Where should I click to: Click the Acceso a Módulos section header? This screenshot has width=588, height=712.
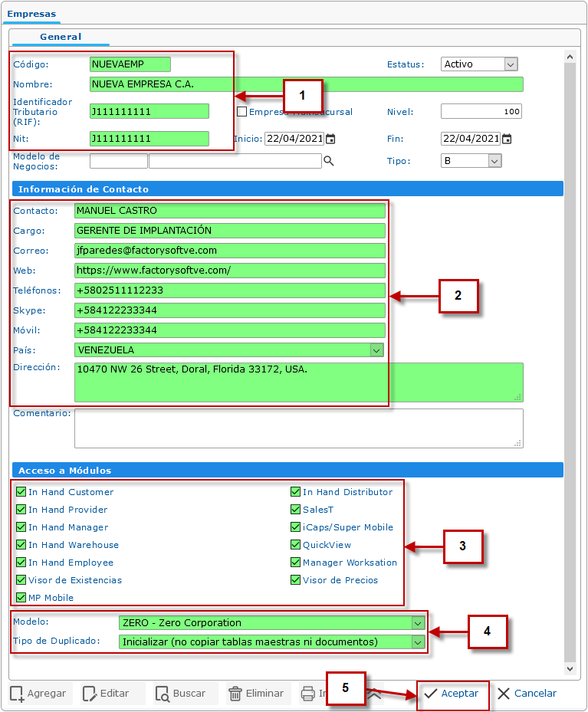coord(288,471)
